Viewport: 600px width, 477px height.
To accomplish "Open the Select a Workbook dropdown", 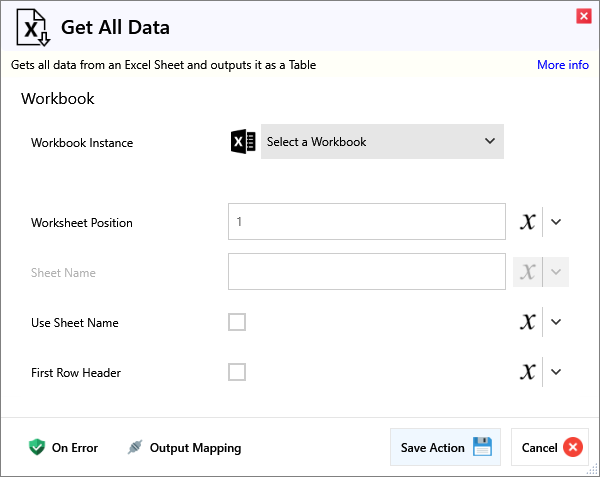I will point(382,142).
